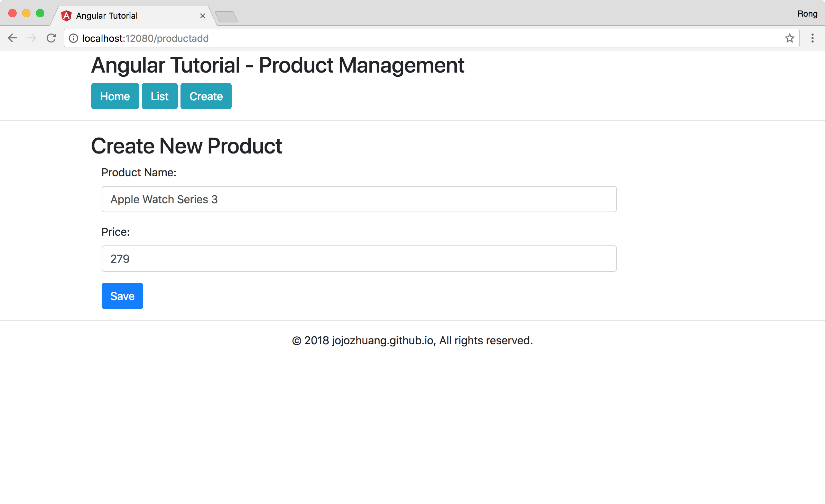Open a new tab with the new-tab button
The height and width of the screenshot is (504, 825).
point(226,17)
